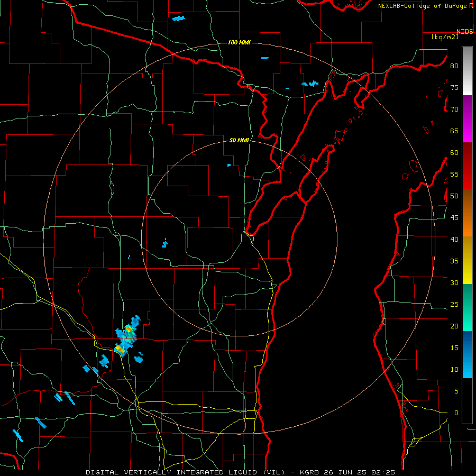This screenshot has height=476, width=476.
Task: Click the '55' value on color scale
Action: pyautogui.click(x=454, y=174)
